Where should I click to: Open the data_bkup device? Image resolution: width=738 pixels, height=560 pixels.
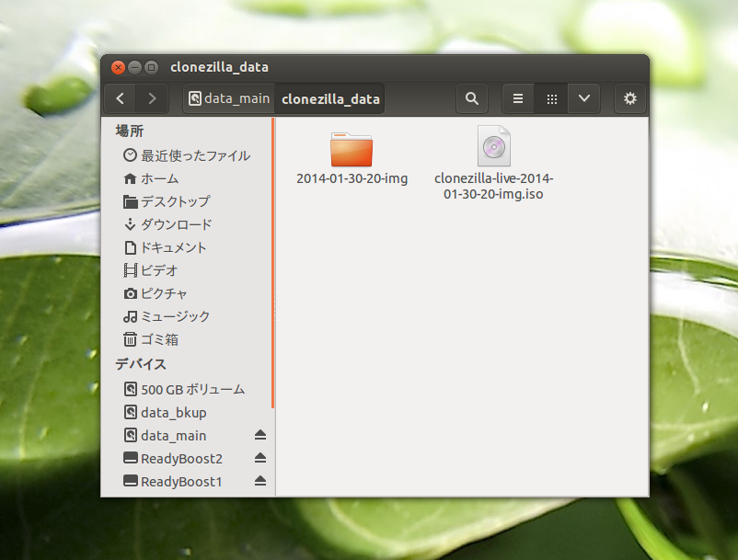[187, 412]
